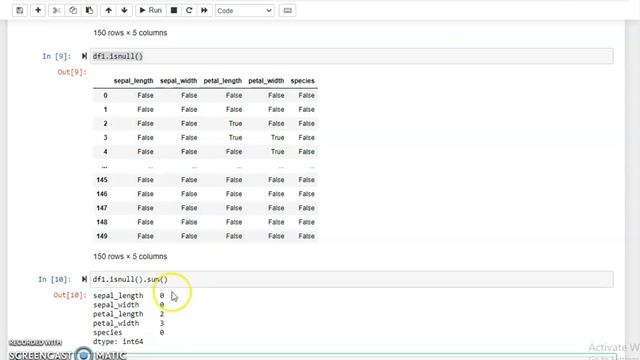
Task: Cut the selected cells with scissors icon
Action: pos(57,10)
